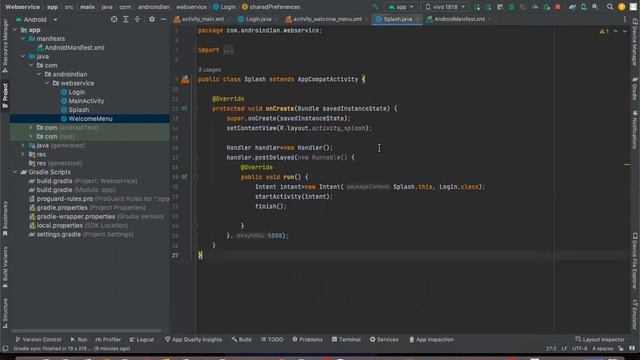Click the Debug app bug icon

[511, 7]
